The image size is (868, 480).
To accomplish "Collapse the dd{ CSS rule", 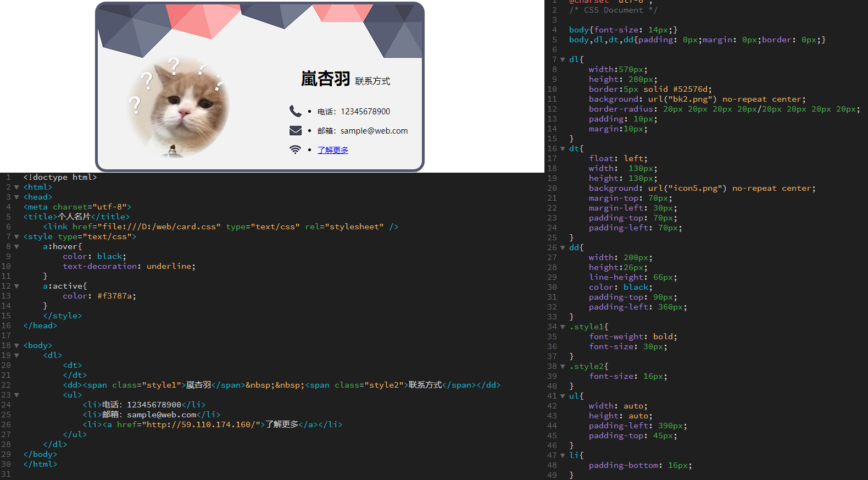I will click(x=563, y=248).
